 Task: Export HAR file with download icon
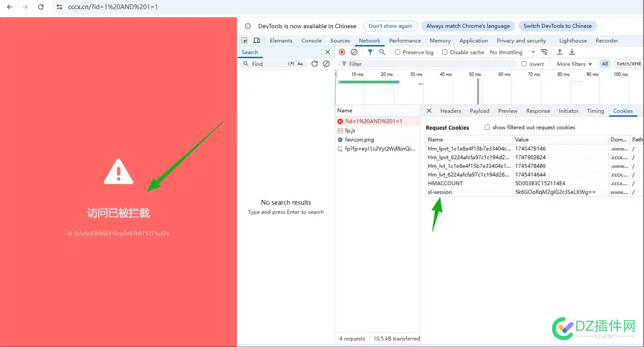(x=572, y=52)
